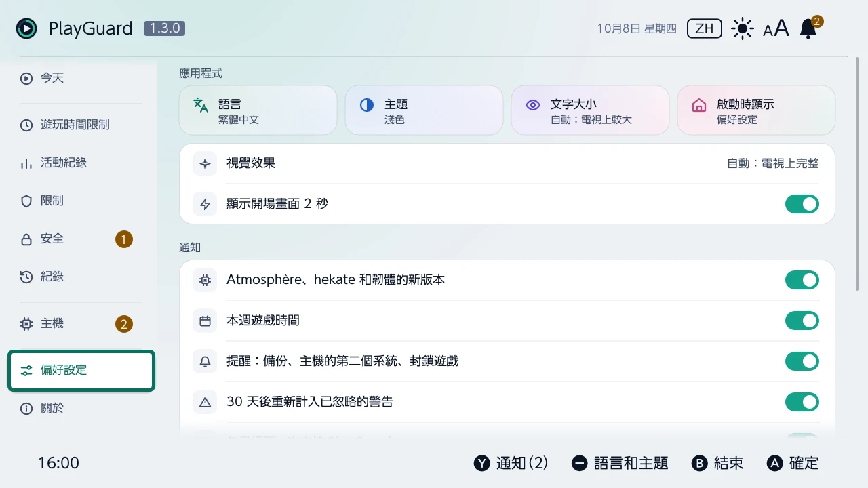Click the calendar icon for 本週遊戲時間

pyautogui.click(x=205, y=321)
